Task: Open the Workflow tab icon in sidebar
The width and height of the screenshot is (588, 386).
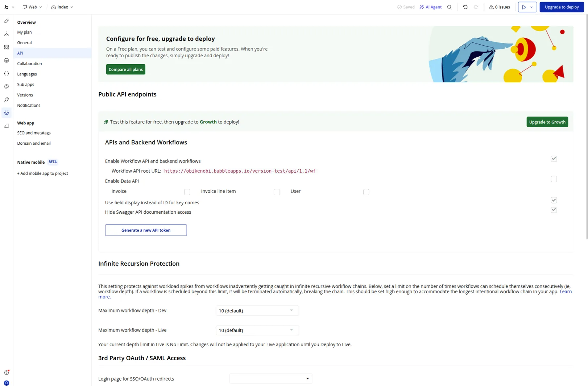Action: coord(7,34)
